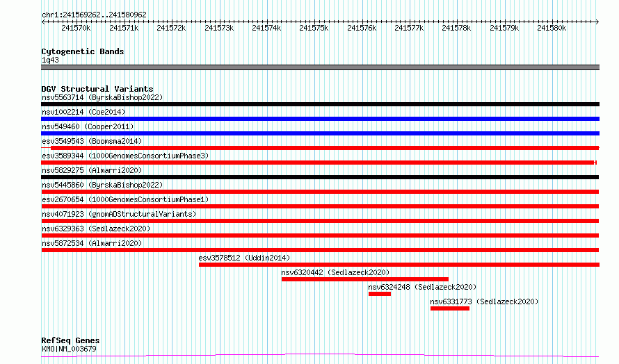Click the 241574k ruler tick label
The width and height of the screenshot is (619, 364).
pyautogui.click(x=266, y=28)
